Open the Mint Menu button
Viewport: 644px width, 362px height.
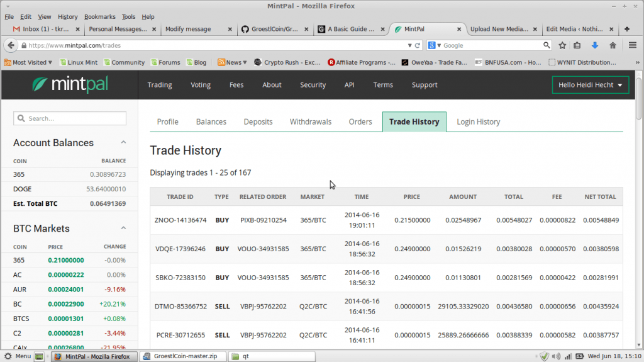17,356
